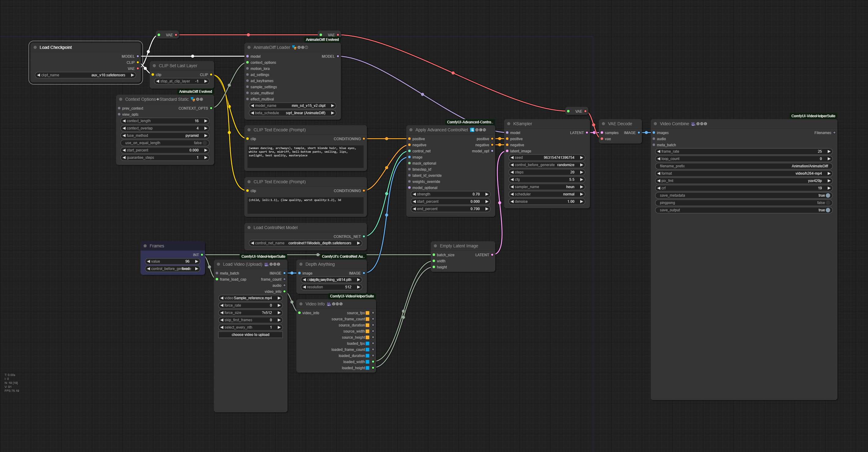Click the camera icon on Load Video (Upload) title

[x=266, y=264]
